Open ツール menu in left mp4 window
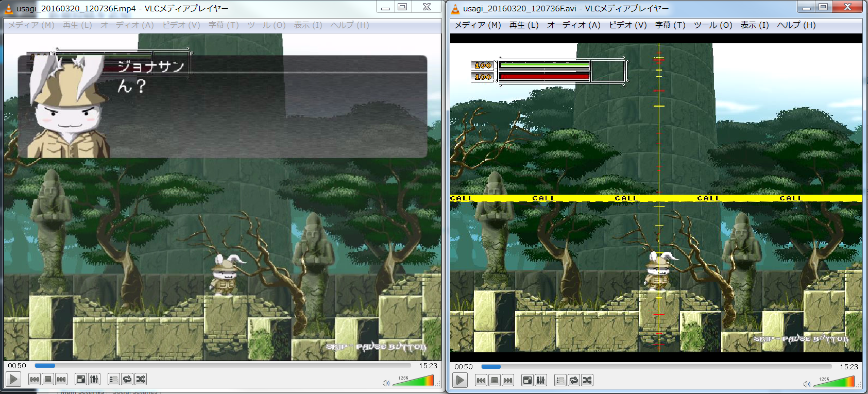Viewport: 868px width, 394px height. (266, 25)
